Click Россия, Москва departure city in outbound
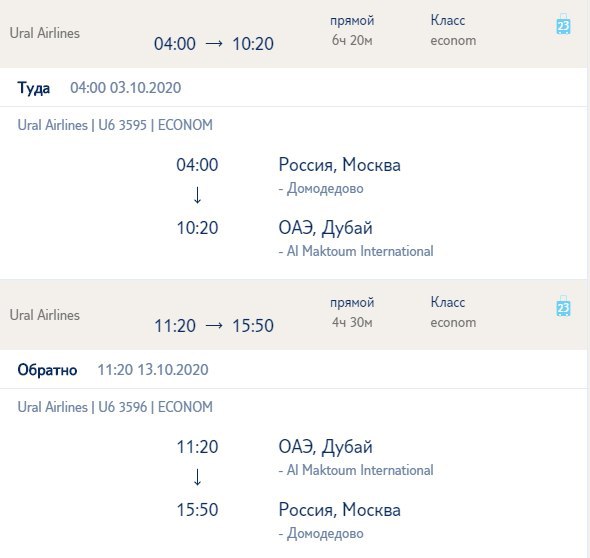Screen dimensions: 590x558 [339, 165]
